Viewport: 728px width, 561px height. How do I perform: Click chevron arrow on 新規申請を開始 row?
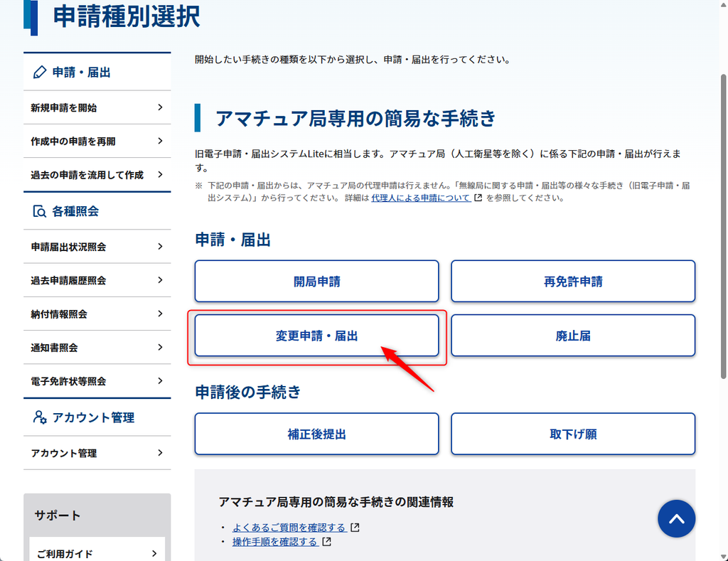point(160,107)
